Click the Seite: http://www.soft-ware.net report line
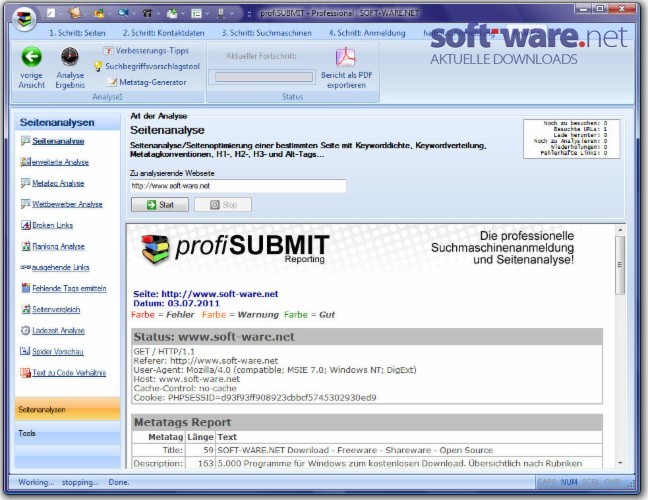This screenshot has height=500, width=648. 205,294
